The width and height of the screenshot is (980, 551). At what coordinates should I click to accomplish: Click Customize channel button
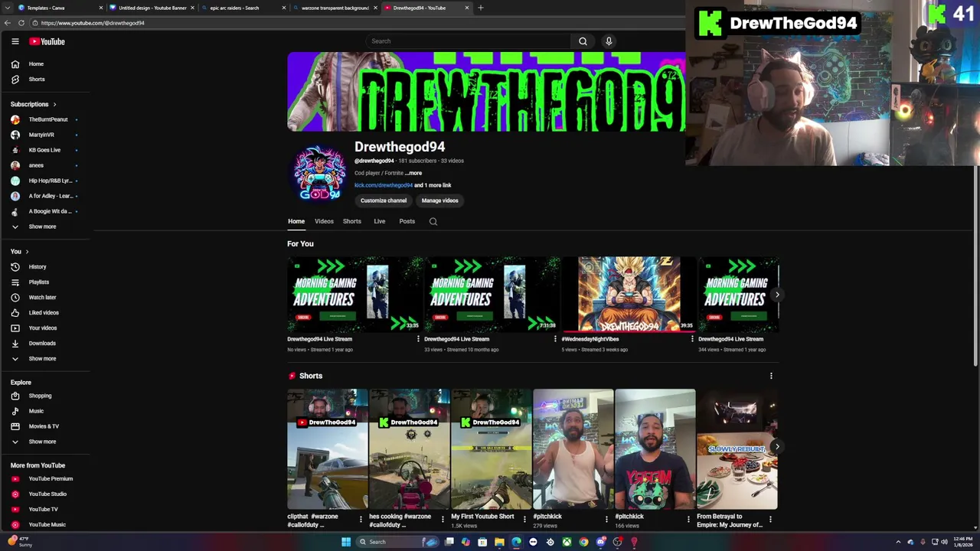coord(384,201)
